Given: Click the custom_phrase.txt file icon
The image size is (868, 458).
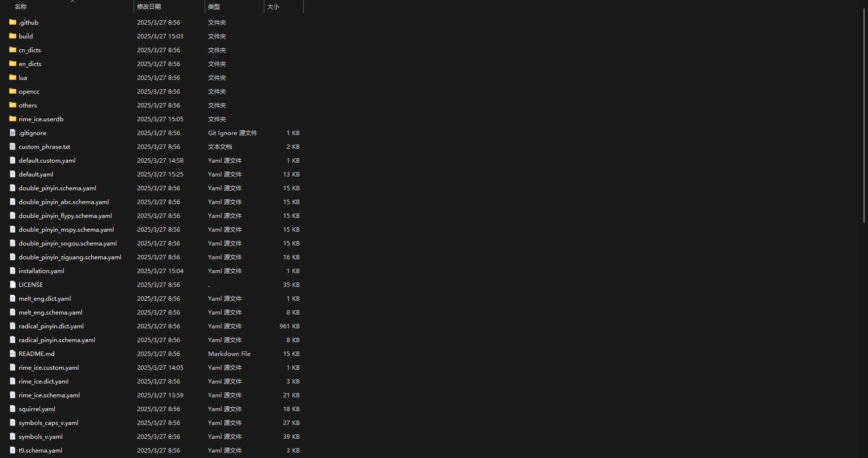Looking at the screenshot, I should pos(13,146).
